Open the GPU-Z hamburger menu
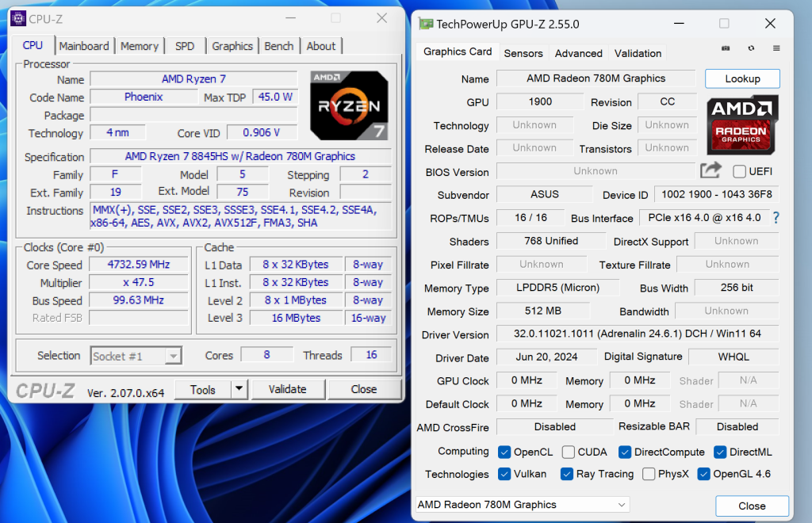This screenshot has width=812, height=523. [x=776, y=48]
